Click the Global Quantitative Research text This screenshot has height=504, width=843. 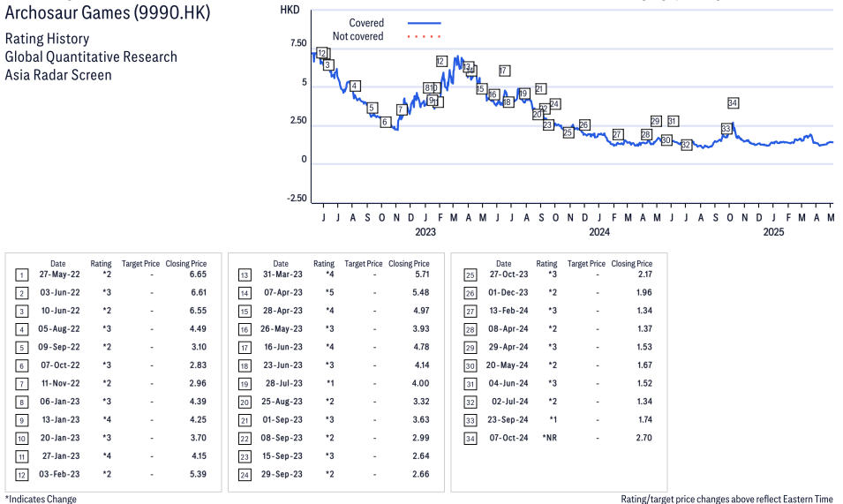tap(91, 57)
